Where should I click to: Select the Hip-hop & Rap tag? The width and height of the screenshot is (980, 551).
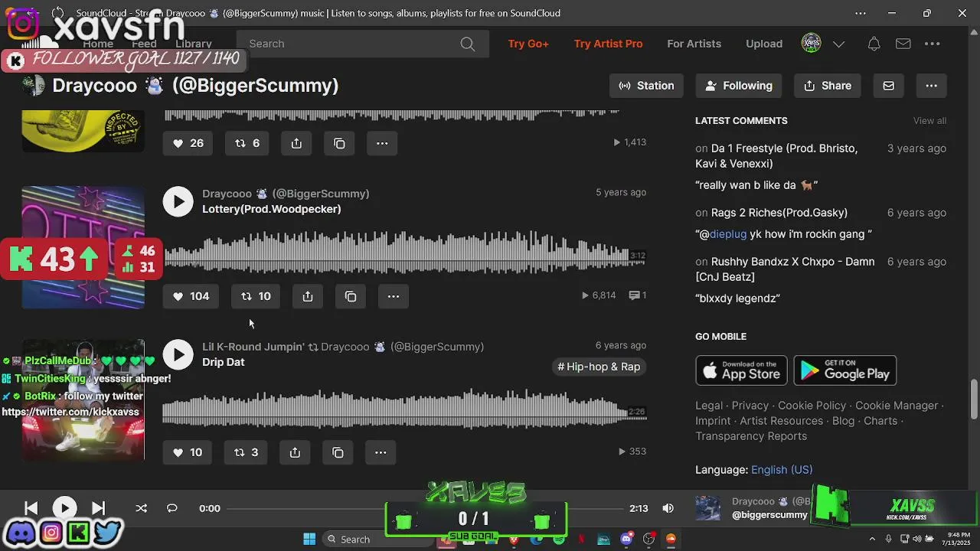point(599,367)
